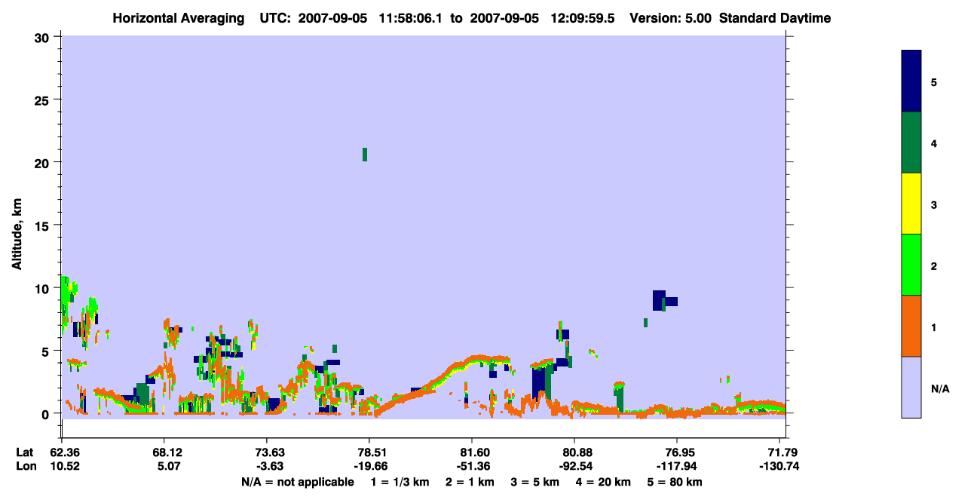Click the colorbar label '5'
980x503 pixels.
(934, 82)
